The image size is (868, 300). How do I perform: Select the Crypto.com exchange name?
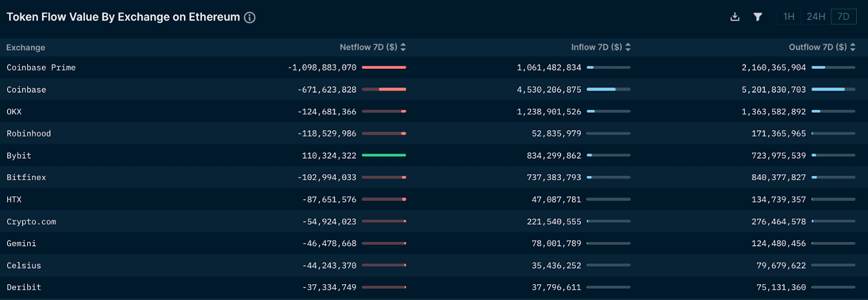pyautogui.click(x=31, y=222)
